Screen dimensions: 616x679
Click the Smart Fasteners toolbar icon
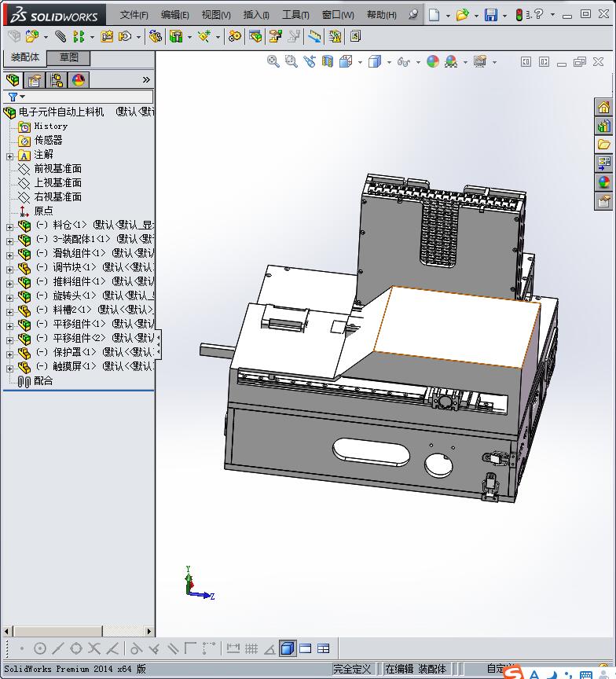107,36
